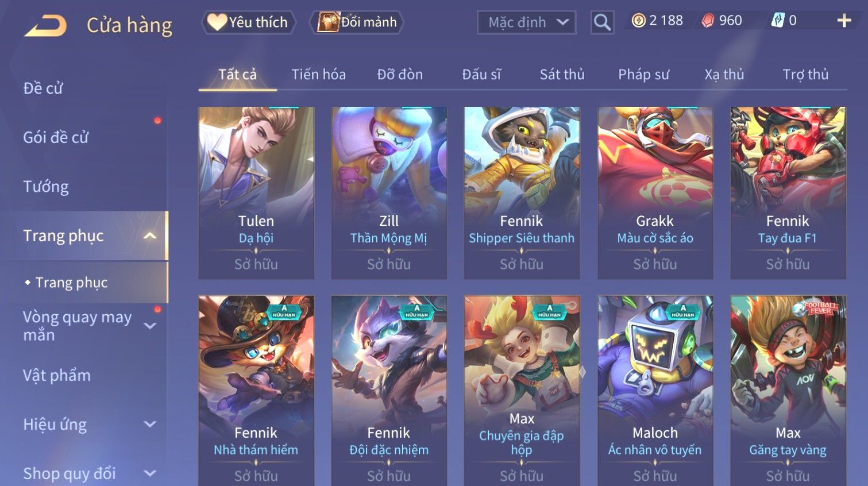Screen dimensions: 868x486
Task: Open Yêu thích heart favorites
Action: 248,22
